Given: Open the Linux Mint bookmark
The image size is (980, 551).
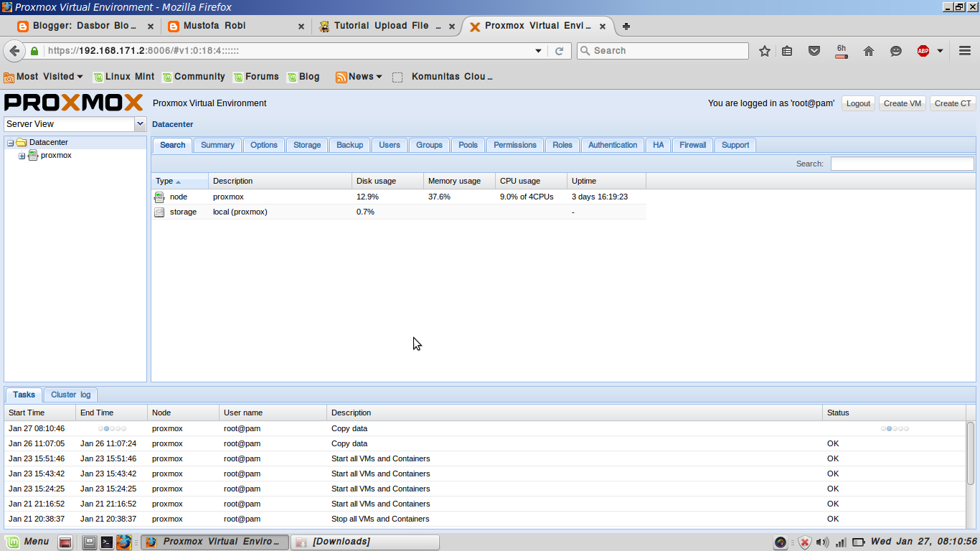Looking at the screenshot, I should [x=123, y=77].
